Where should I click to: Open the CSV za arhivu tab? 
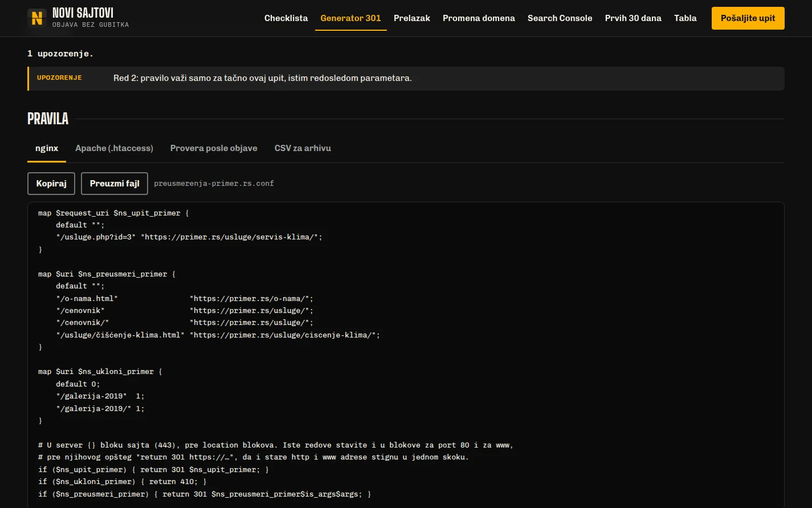[303, 148]
